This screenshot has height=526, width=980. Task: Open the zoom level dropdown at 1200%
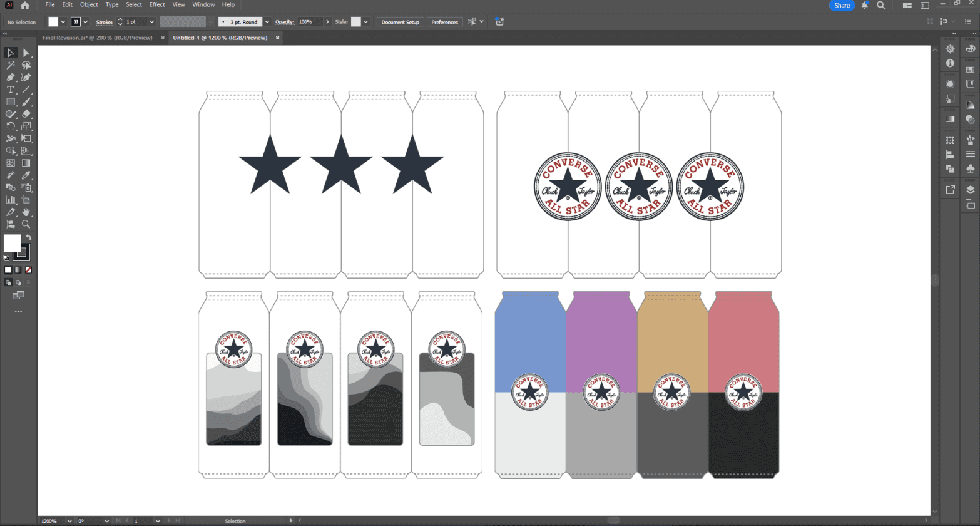69,520
